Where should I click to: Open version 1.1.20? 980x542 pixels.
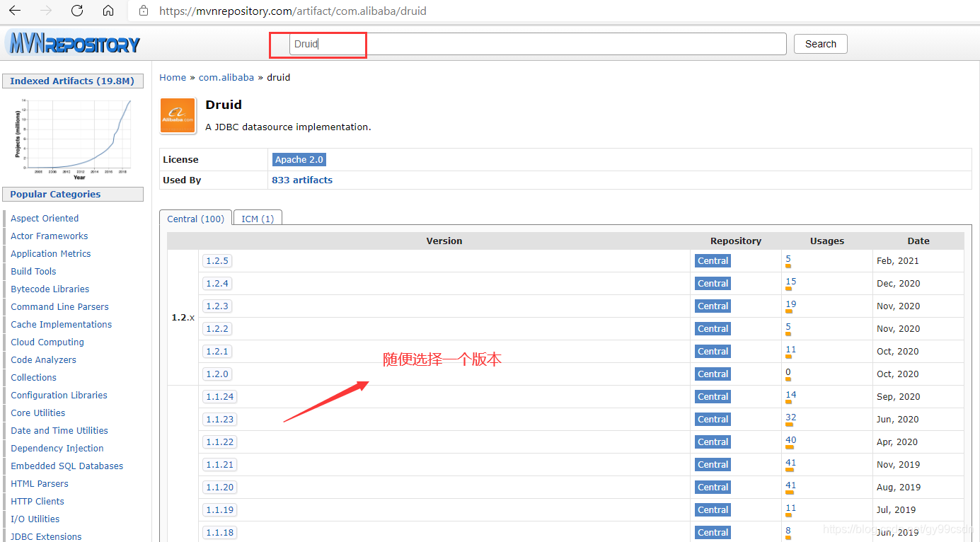coord(220,488)
